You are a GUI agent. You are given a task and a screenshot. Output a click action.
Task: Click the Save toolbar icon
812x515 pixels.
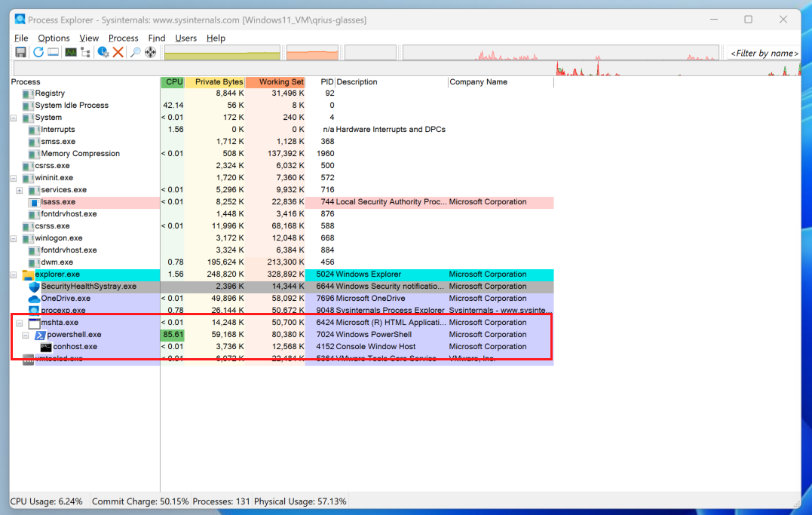pos(20,52)
